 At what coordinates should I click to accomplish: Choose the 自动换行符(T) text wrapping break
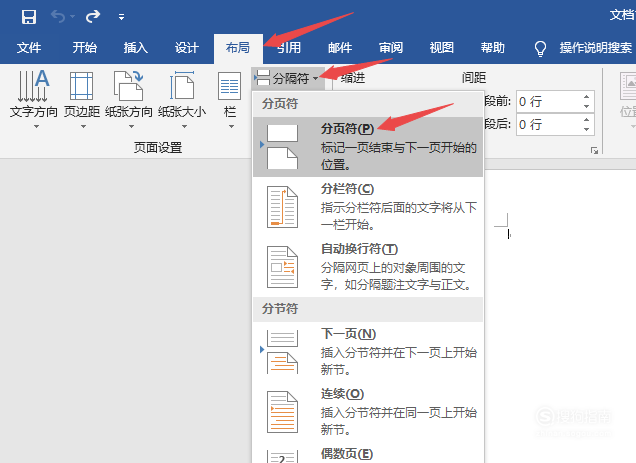pos(368,267)
